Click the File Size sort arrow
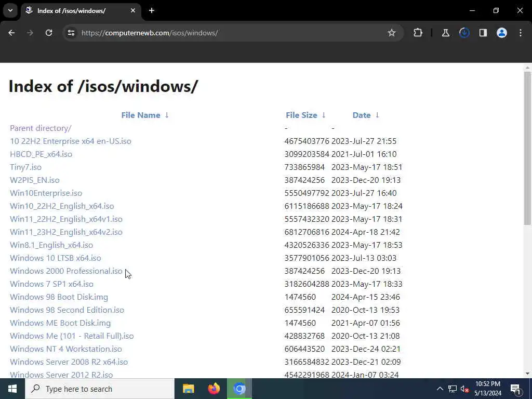 [x=324, y=115]
